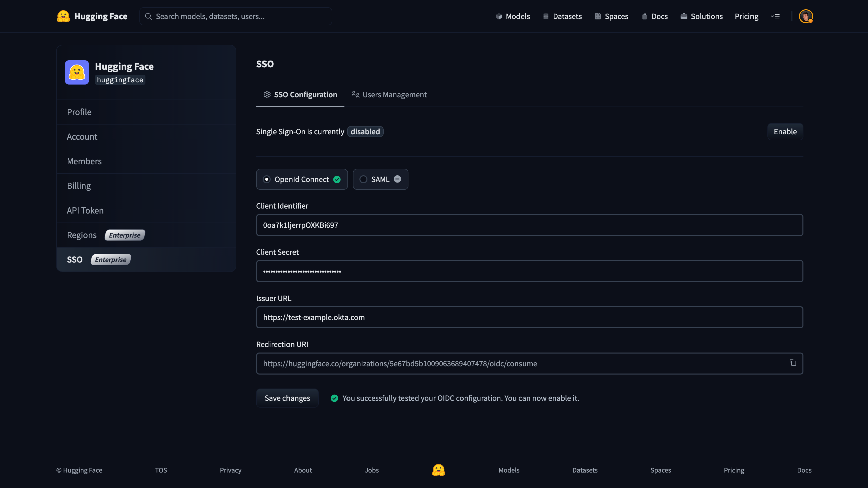Focus the search models, datasets, users box
Screen dimensions: 868x488
click(x=236, y=16)
